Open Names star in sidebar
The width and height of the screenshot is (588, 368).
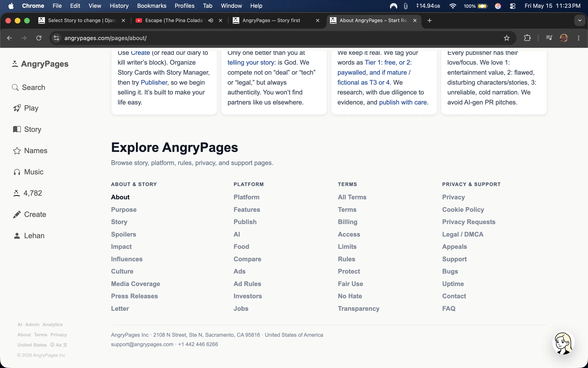coord(30,151)
